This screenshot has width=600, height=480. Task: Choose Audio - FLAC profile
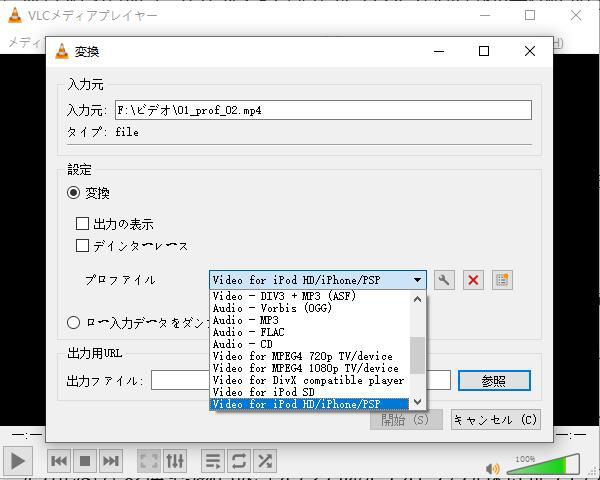(310, 332)
